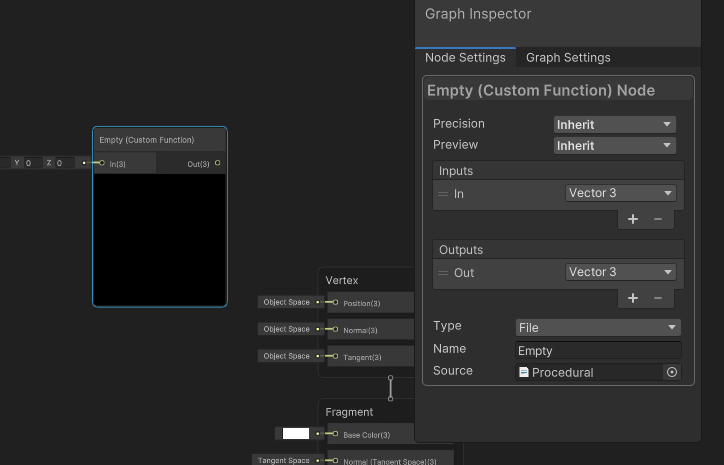The width and height of the screenshot is (724, 465).
Task: Grab the drag handle of Out output row
Action: coord(443,273)
